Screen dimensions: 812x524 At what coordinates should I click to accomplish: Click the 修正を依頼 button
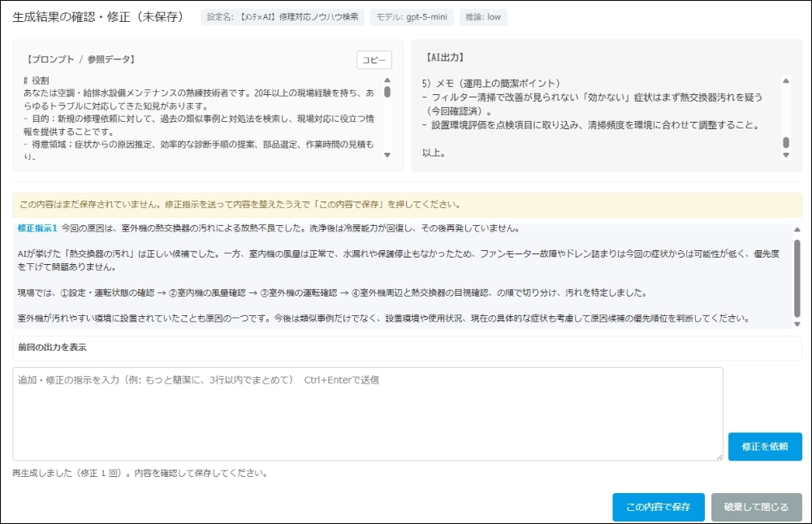(765, 446)
